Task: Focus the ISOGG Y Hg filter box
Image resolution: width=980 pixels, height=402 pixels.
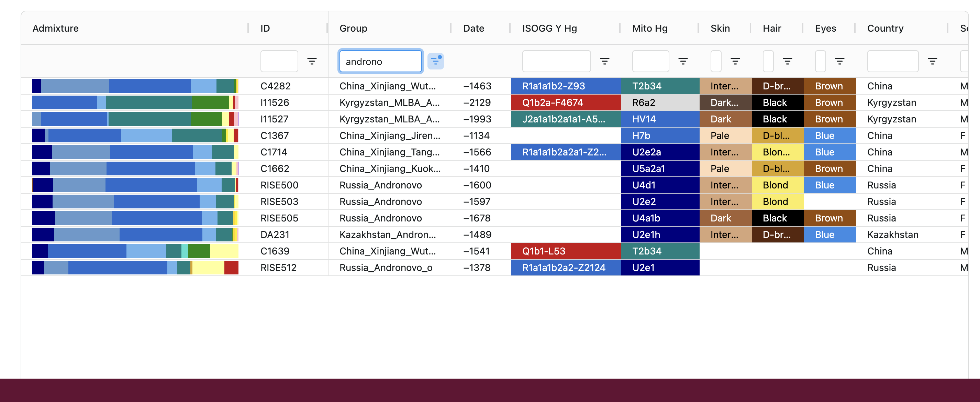Action: pos(556,61)
